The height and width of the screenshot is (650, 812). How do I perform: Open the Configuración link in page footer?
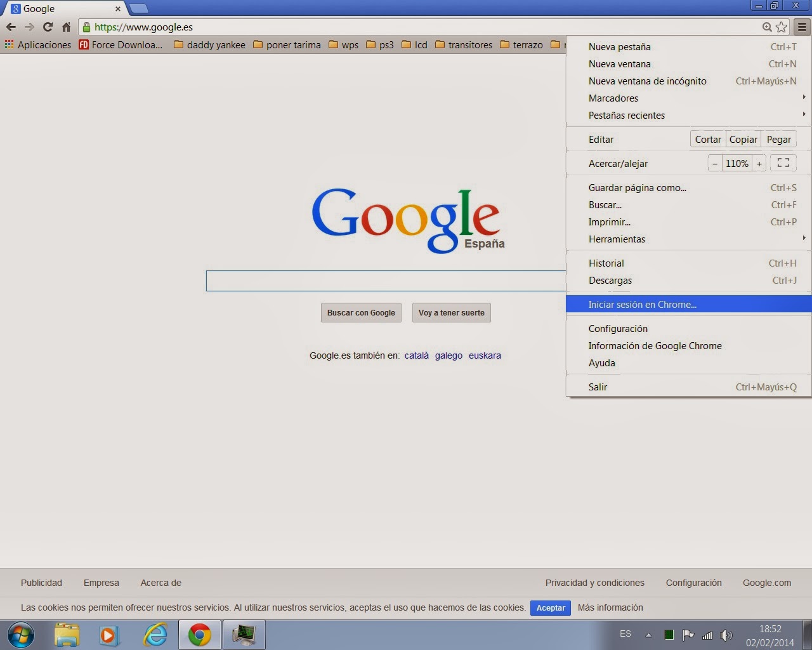(694, 583)
